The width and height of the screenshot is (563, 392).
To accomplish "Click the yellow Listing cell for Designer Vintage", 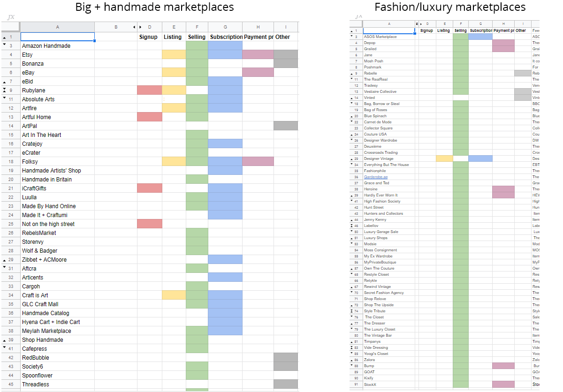I will click(444, 158).
